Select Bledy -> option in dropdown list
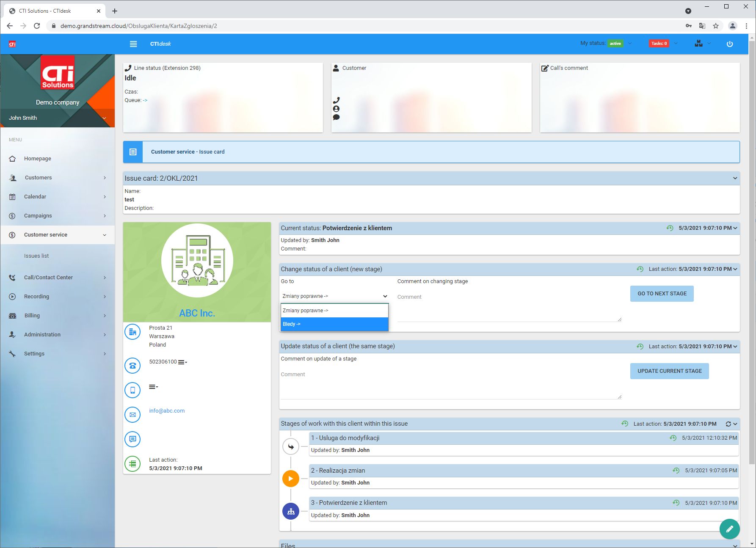 [334, 324]
